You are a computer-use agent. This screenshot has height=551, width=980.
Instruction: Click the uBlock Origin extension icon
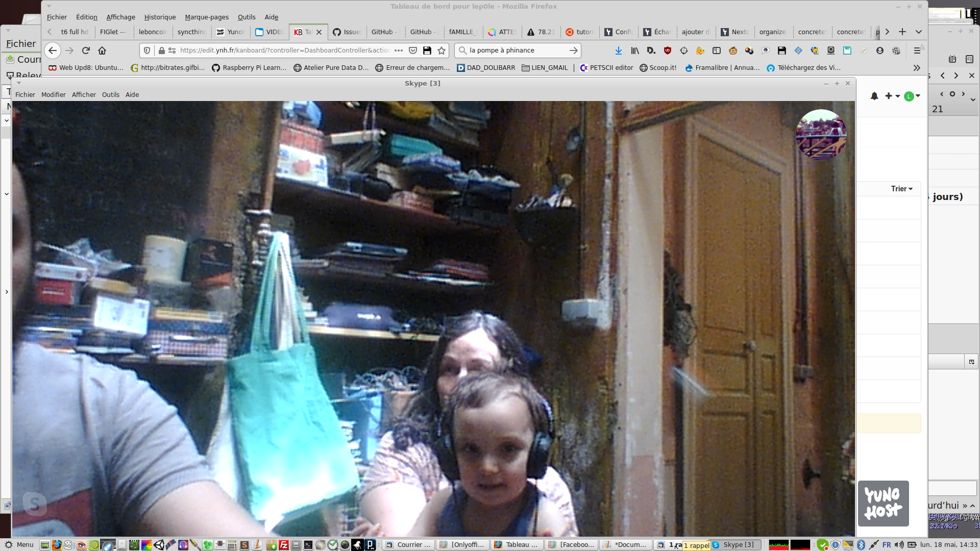click(667, 51)
